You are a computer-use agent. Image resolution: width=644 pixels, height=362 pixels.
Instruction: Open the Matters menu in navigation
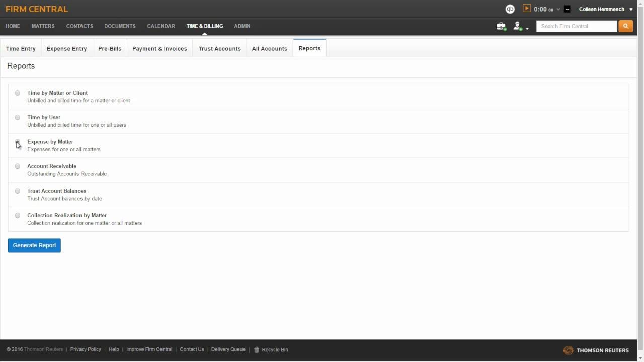click(x=43, y=26)
